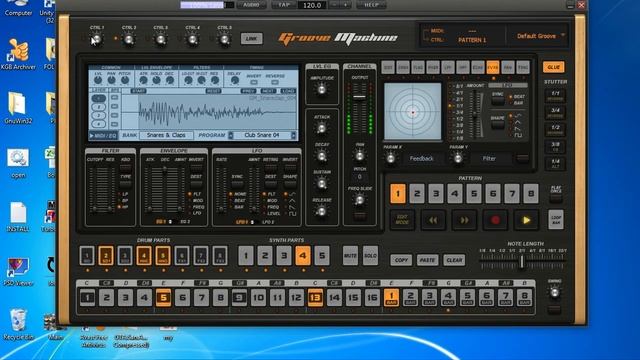Click the Param Y knob

coord(458,158)
